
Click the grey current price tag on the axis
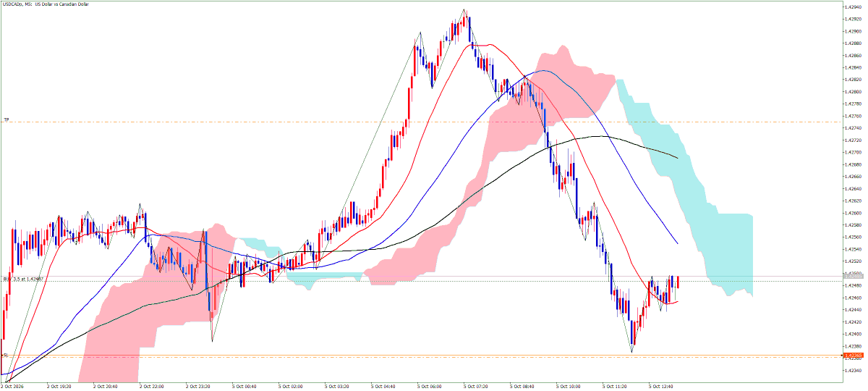(x=853, y=277)
